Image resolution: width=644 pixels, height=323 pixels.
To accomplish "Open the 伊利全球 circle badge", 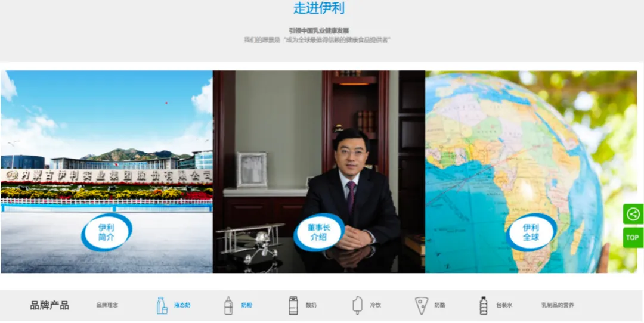I will pyautogui.click(x=531, y=232).
